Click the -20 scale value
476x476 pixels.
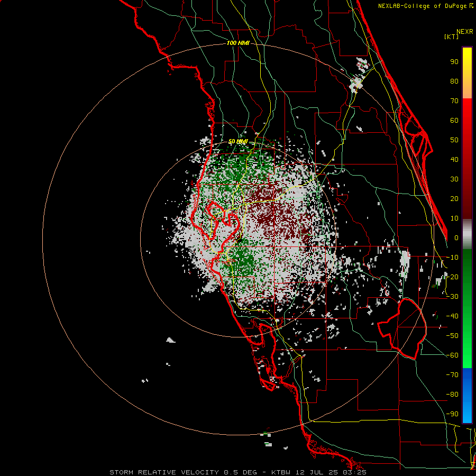click(452, 277)
